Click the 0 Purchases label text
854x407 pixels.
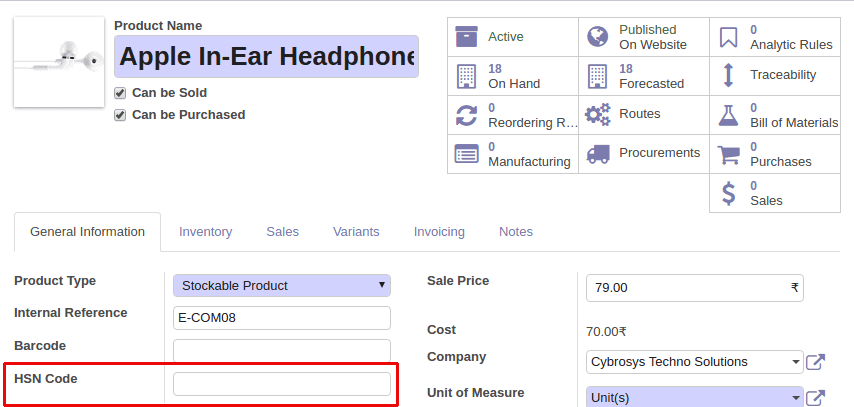click(x=780, y=154)
